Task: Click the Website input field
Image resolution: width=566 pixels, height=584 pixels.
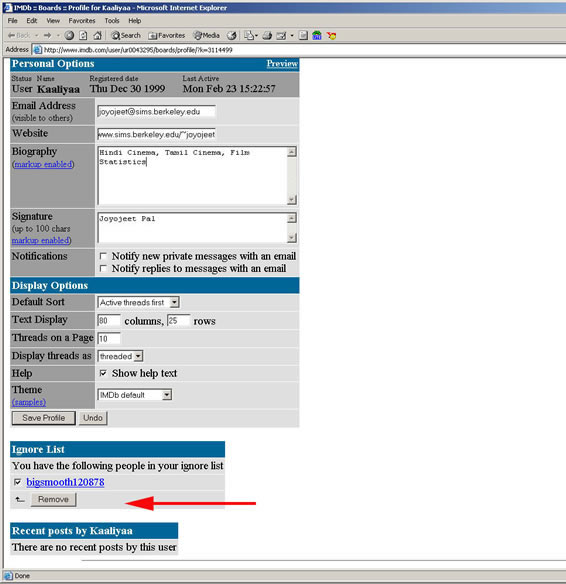Action: (156, 134)
